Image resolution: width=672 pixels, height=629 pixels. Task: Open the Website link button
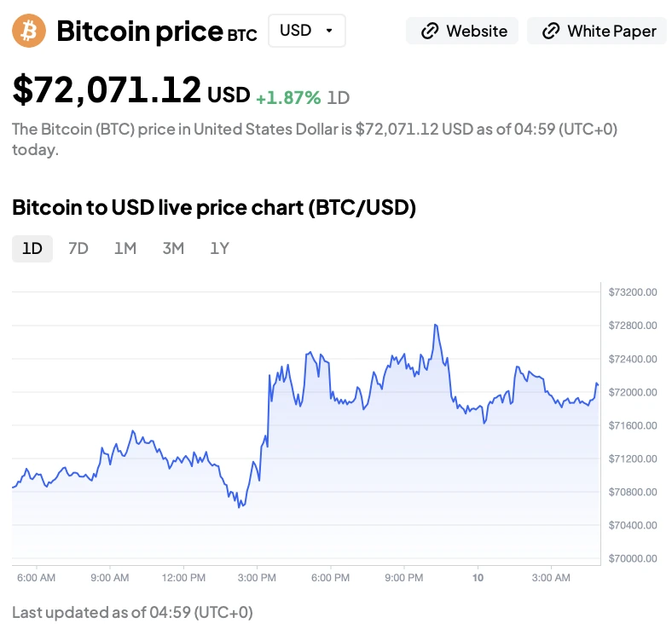(x=462, y=32)
